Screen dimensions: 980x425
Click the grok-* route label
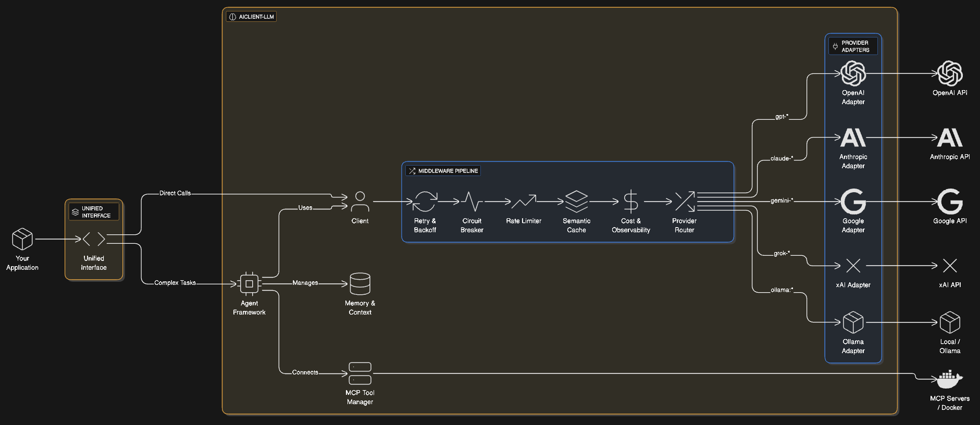782,253
